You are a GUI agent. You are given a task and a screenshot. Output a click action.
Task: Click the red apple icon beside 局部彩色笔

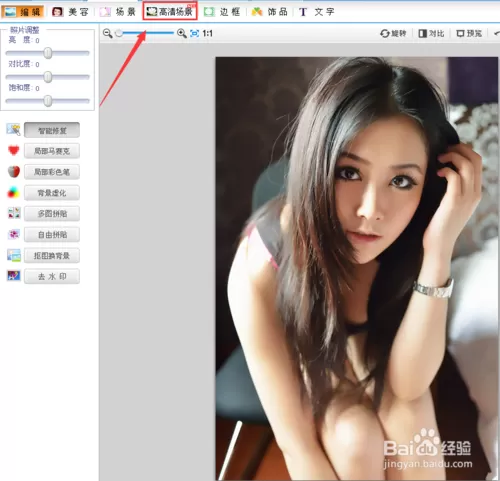[14, 171]
